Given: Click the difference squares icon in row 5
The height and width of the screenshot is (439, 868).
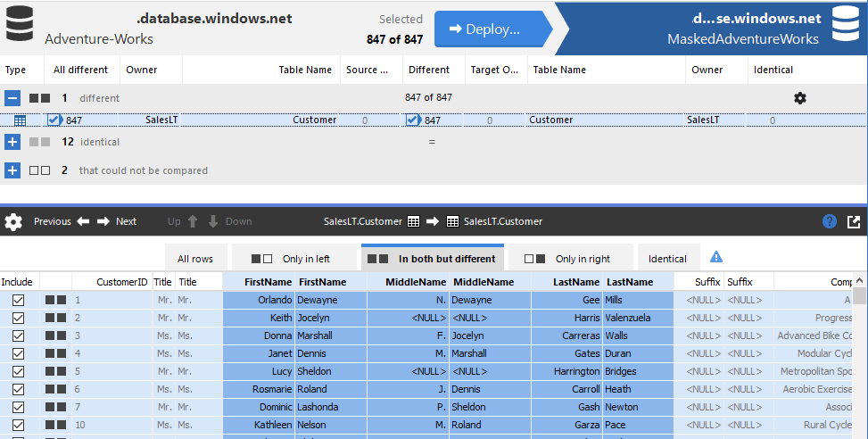Looking at the screenshot, I should [x=56, y=371].
